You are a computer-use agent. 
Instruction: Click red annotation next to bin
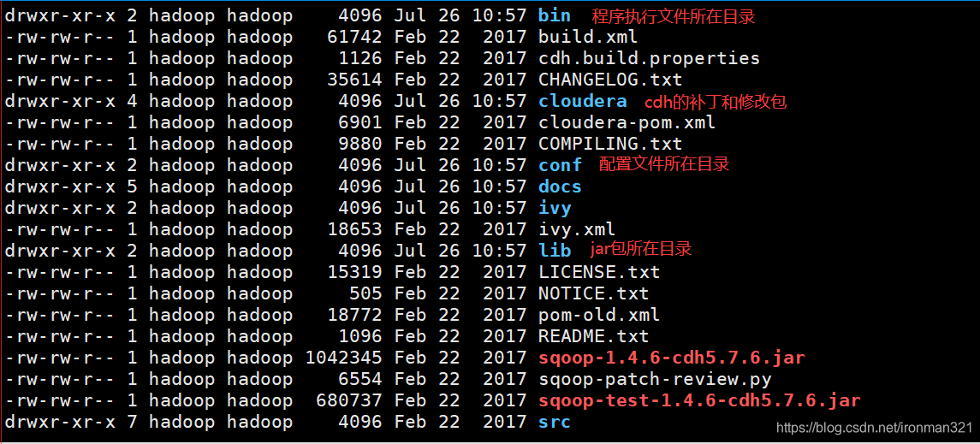673,17
